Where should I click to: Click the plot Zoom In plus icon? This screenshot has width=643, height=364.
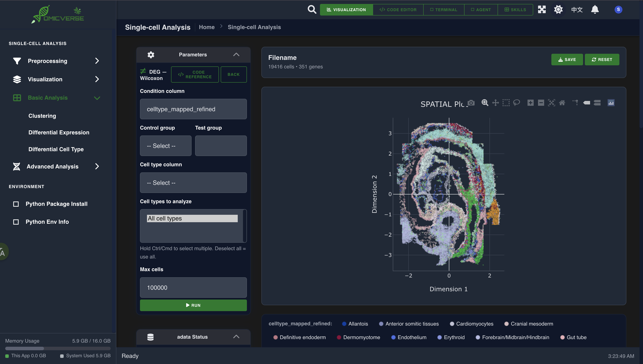(530, 103)
